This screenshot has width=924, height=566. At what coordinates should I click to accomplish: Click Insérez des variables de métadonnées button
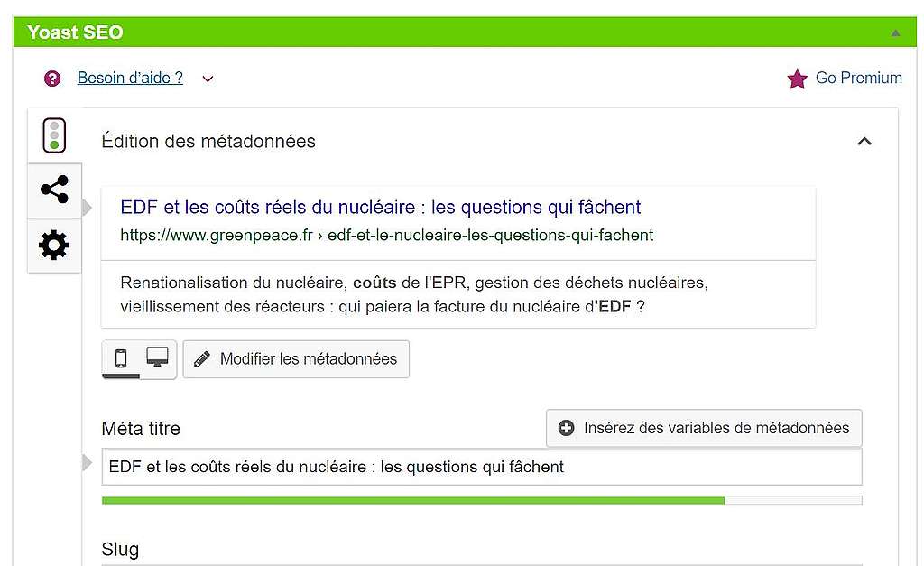[x=704, y=428]
